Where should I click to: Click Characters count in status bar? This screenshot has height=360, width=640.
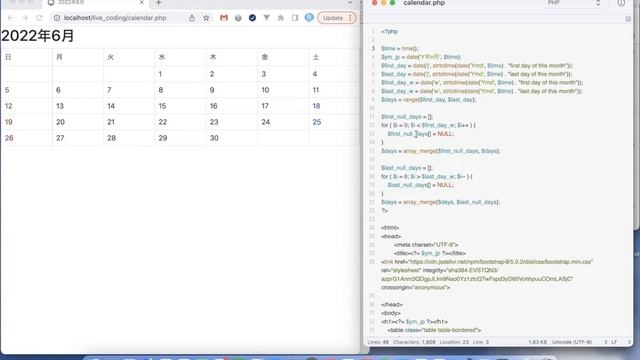tap(414, 342)
